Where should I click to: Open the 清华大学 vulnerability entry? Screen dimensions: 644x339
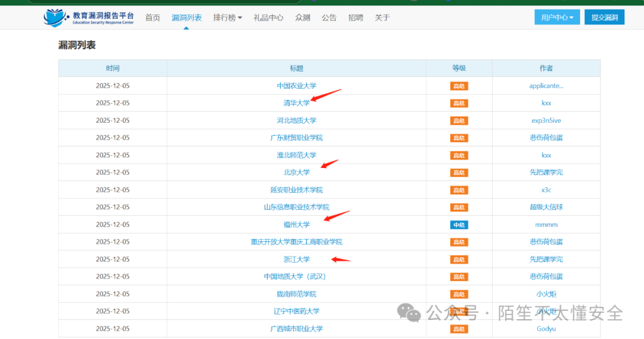[296, 103]
